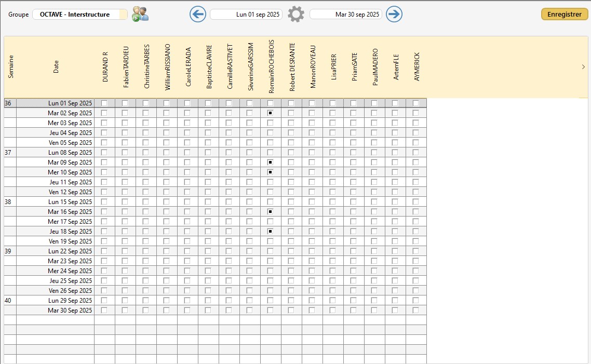This screenshot has height=364, width=591.
Task: Open the gear settings between dates
Action: [x=296, y=14]
